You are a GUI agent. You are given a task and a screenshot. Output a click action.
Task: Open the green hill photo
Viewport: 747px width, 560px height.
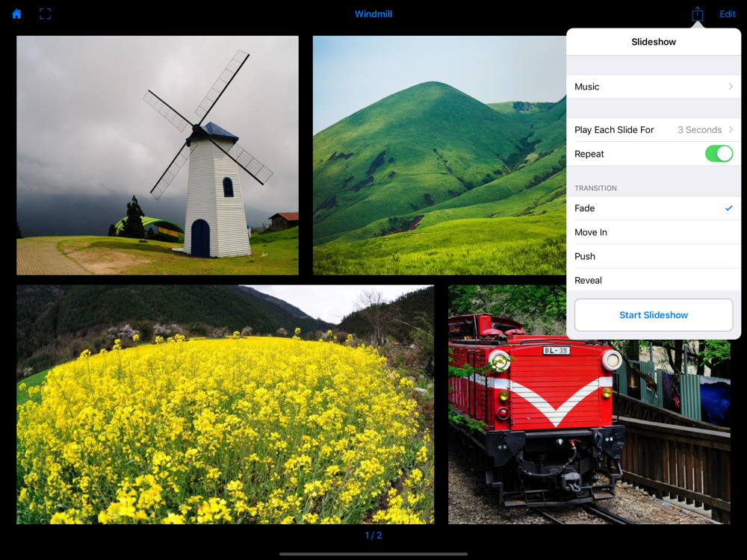(439, 155)
